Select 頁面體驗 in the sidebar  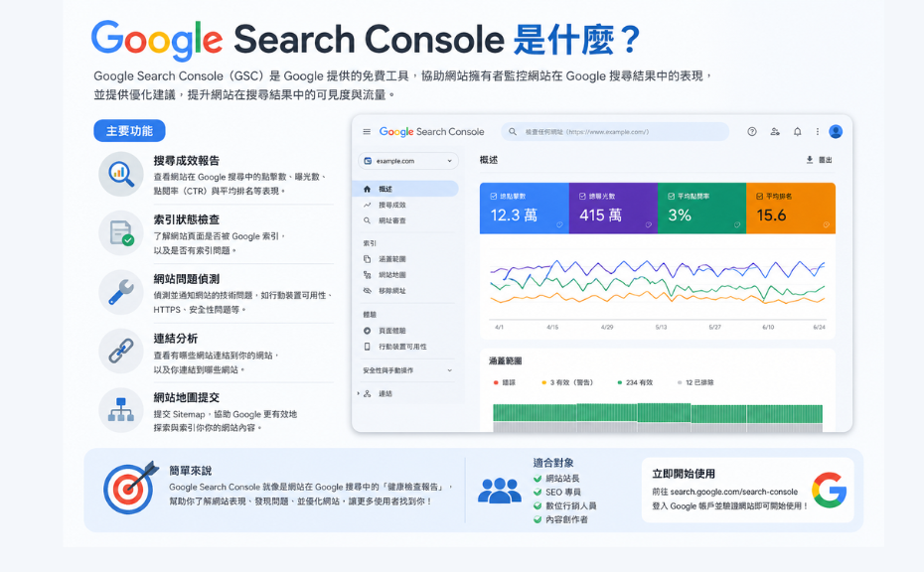(x=391, y=331)
